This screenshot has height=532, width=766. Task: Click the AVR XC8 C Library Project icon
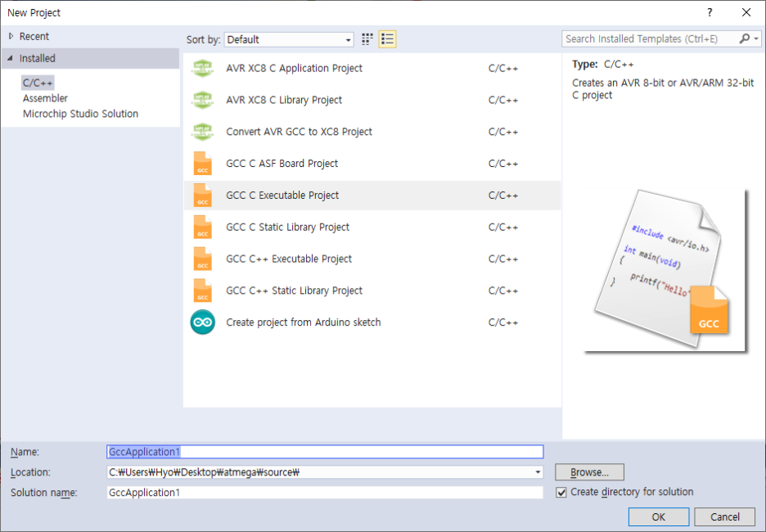[203, 100]
